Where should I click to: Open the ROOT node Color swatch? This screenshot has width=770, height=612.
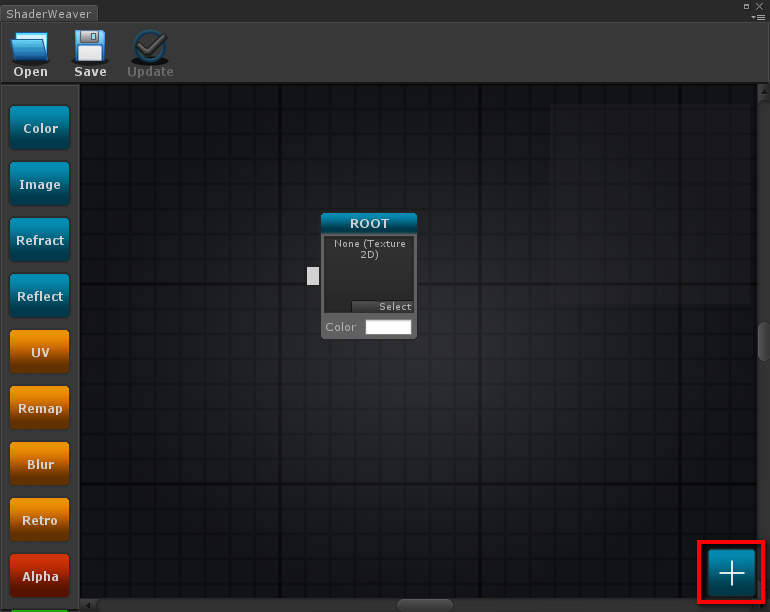point(388,327)
